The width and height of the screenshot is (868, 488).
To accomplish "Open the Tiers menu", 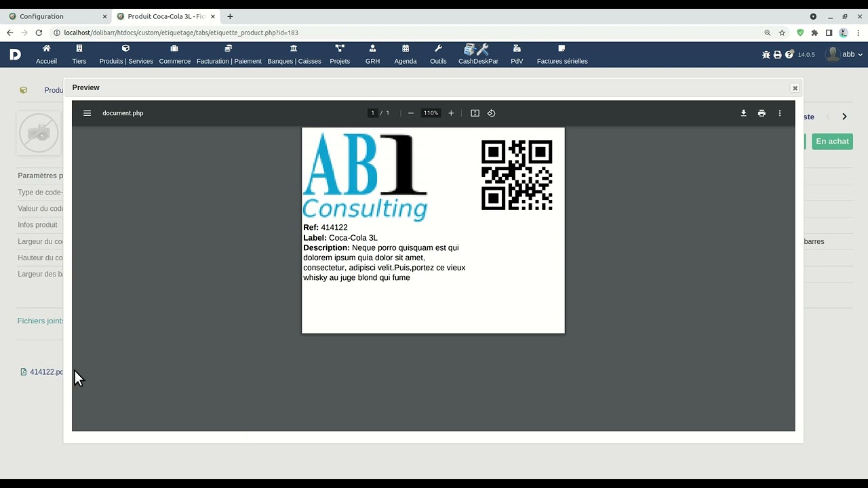I will click(79, 55).
